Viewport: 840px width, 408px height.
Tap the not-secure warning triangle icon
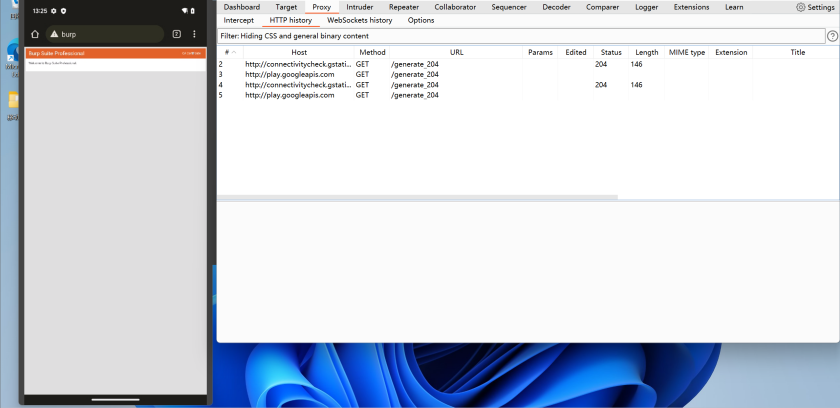coord(54,34)
